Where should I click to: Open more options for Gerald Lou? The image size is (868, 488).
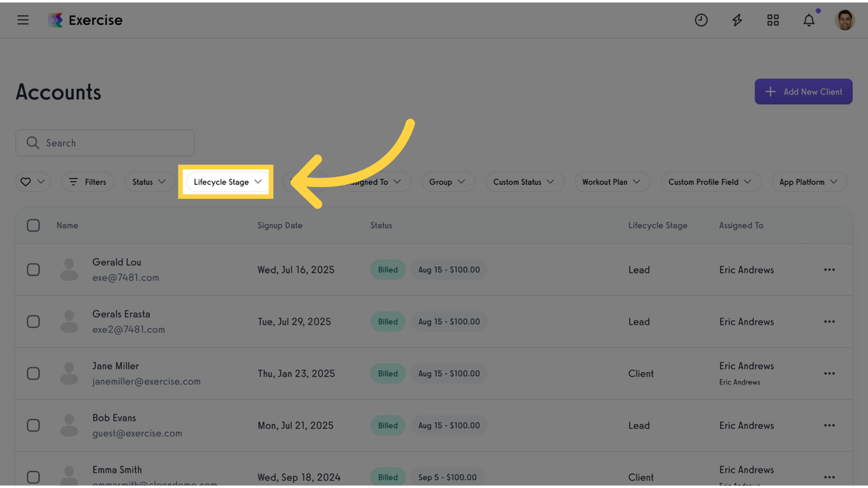[x=829, y=270]
